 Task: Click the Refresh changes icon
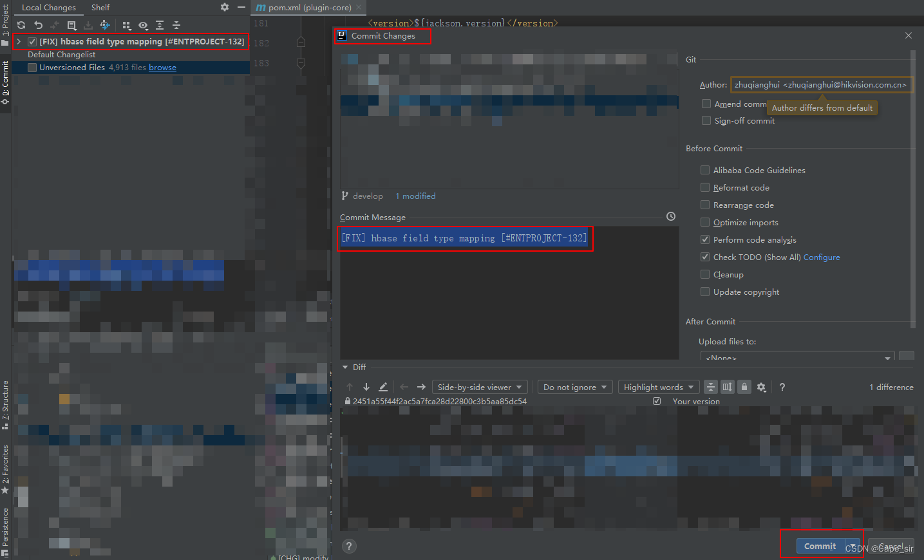(x=21, y=25)
